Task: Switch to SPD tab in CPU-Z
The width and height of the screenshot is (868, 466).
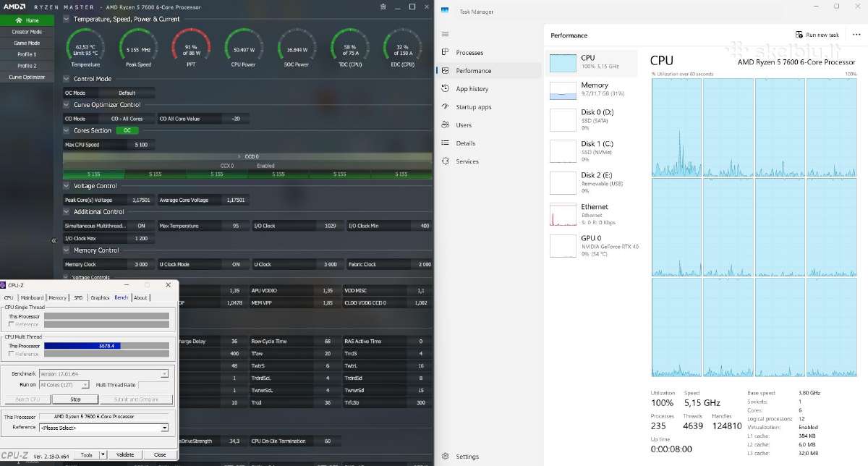Action: click(x=78, y=297)
